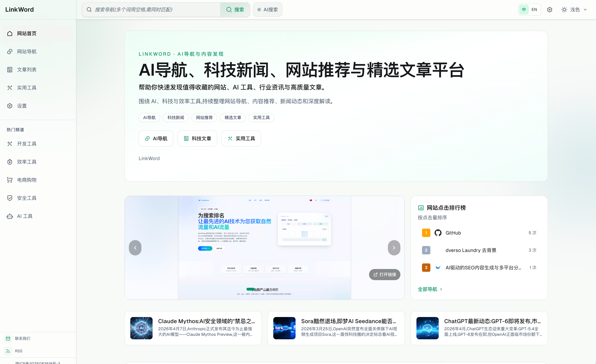Open the 开发工具 channel
596x364 pixels.
tap(38, 144)
